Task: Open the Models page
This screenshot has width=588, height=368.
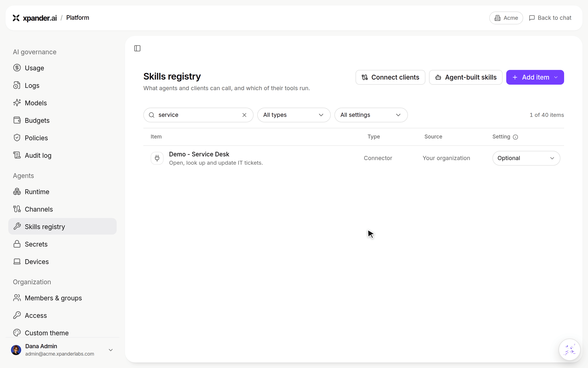Action: tap(62, 103)
